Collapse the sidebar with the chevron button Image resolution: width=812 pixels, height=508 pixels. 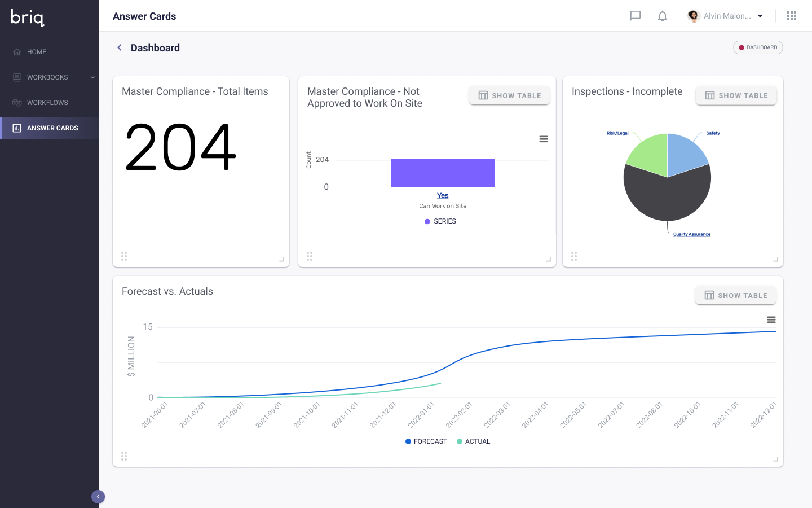98,496
